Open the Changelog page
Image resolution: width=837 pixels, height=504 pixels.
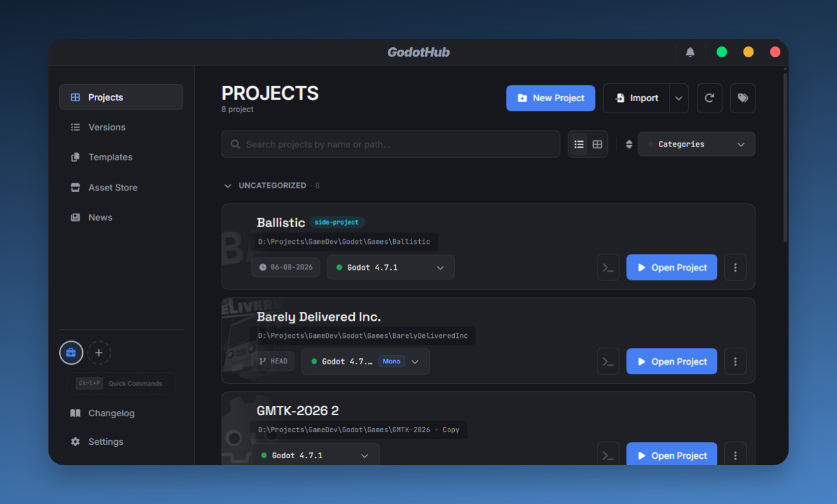[x=121, y=413]
